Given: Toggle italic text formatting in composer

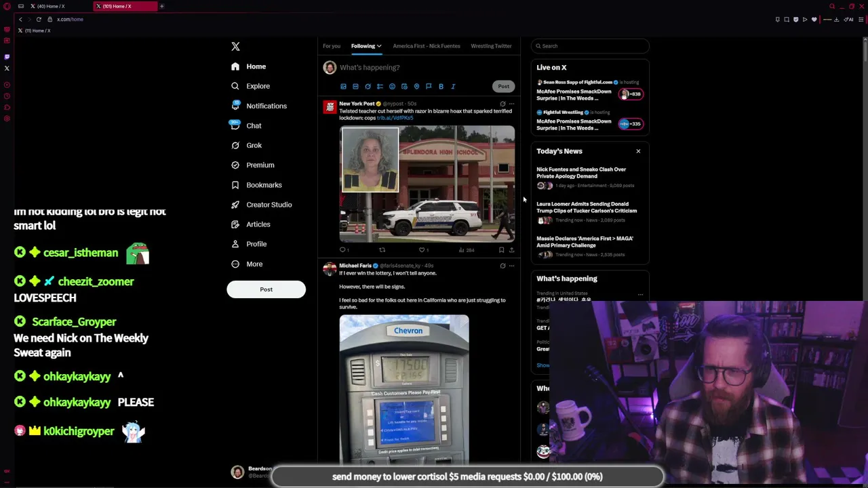Looking at the screenshot, I should pyautogui.click(x=453, y=87).
